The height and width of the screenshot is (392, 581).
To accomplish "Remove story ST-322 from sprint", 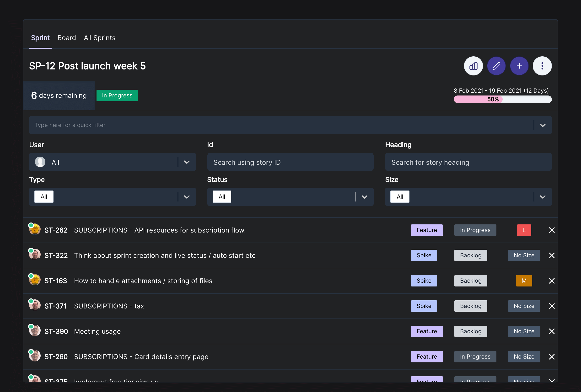I will click(x=552, y=255).
